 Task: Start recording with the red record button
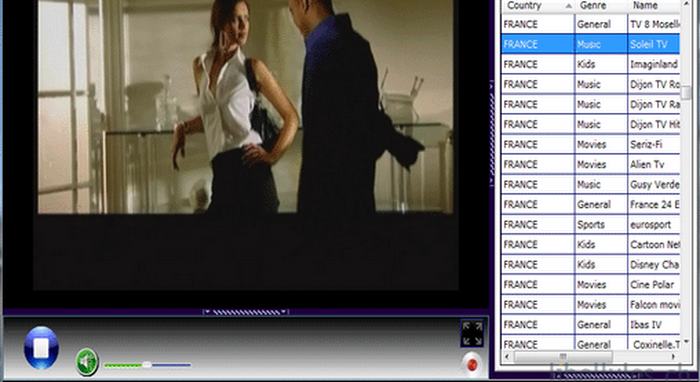coord(472,365)
